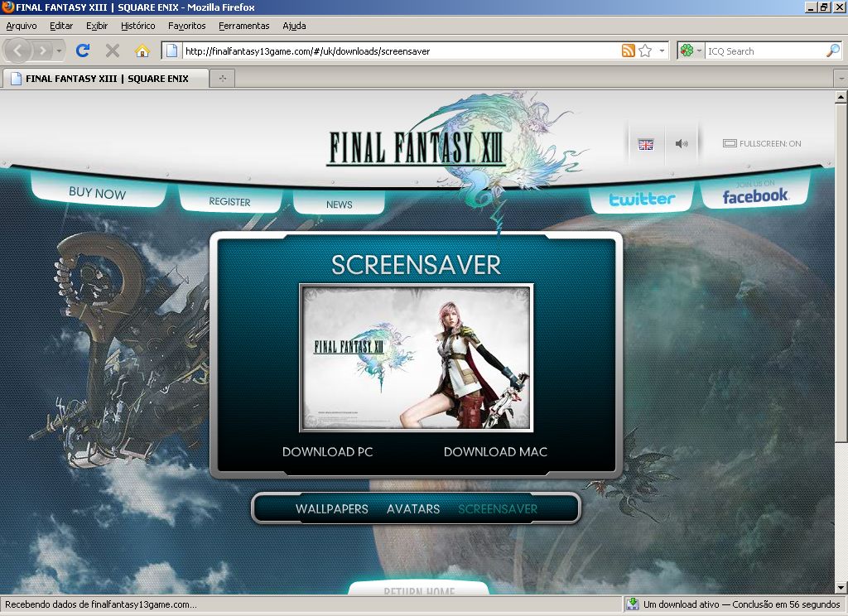Screen dimensions: 848x616
Task: Click the screensaver preview thumbnail
Action: (416, 358)
